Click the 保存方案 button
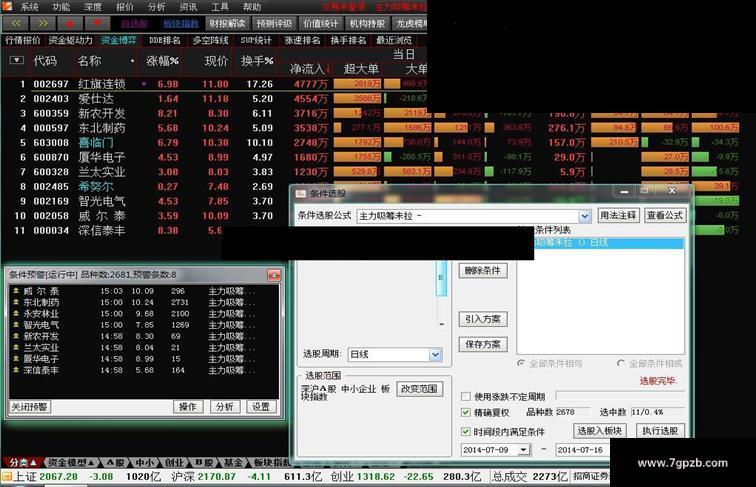The image size is (756, 487). 483,344
